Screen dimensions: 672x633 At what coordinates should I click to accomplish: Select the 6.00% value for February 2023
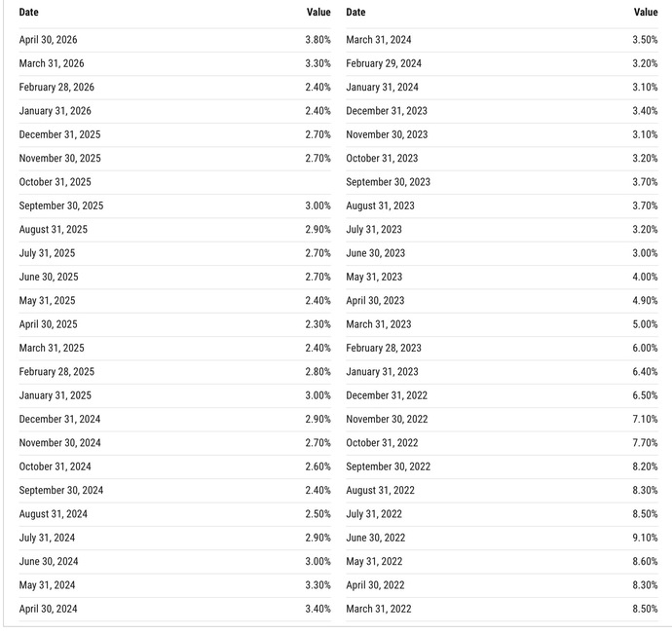(x=645, y=348)
